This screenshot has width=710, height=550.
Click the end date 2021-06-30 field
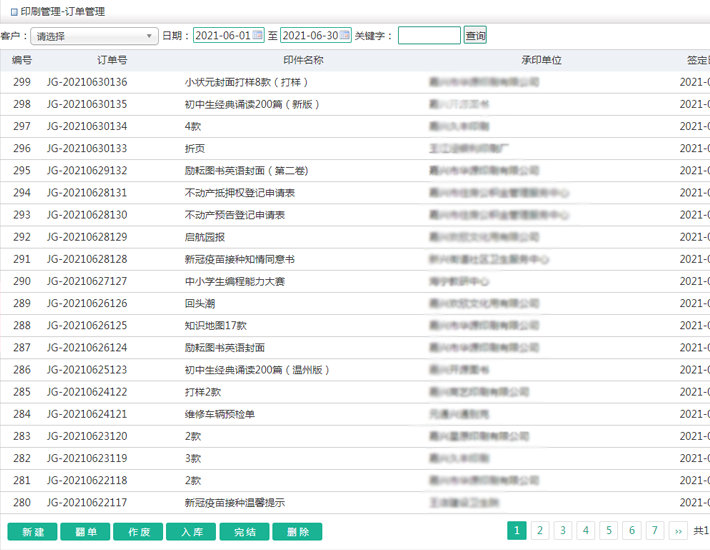point(310,36)
